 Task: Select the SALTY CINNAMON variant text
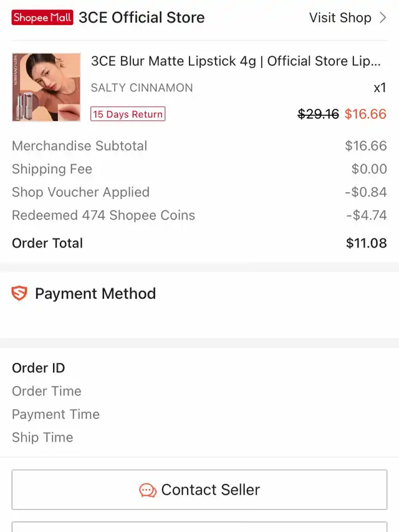click(x=142, y=88)
